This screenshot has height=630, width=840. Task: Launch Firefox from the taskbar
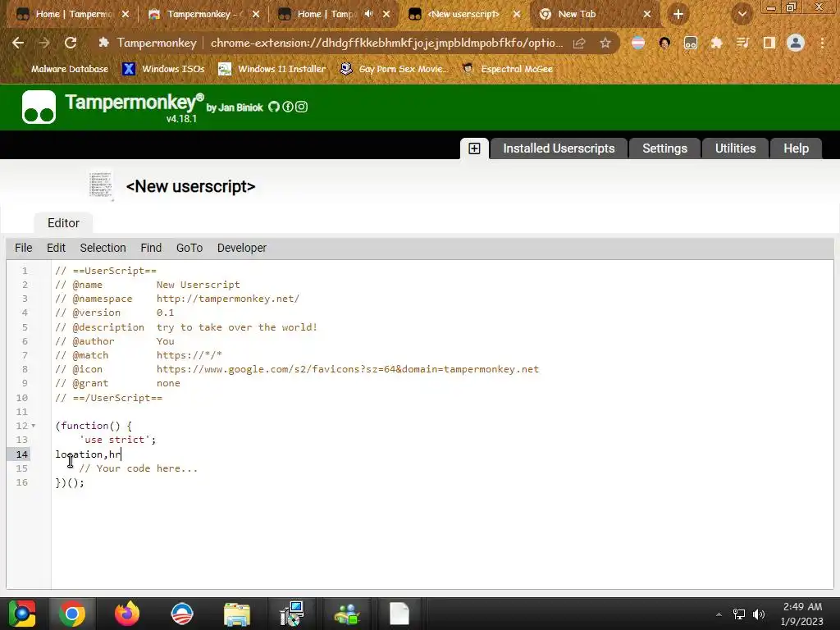[x=127, y=614]
